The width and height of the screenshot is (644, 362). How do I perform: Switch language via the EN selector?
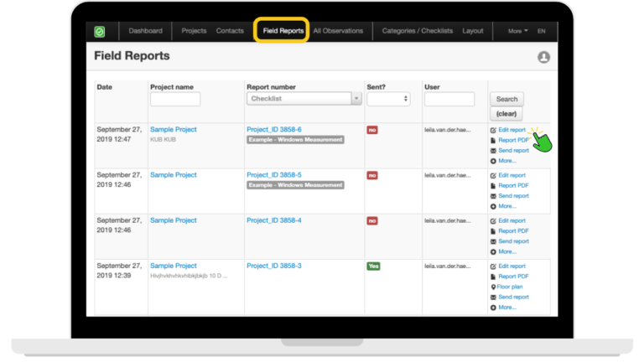coord(541,31)
